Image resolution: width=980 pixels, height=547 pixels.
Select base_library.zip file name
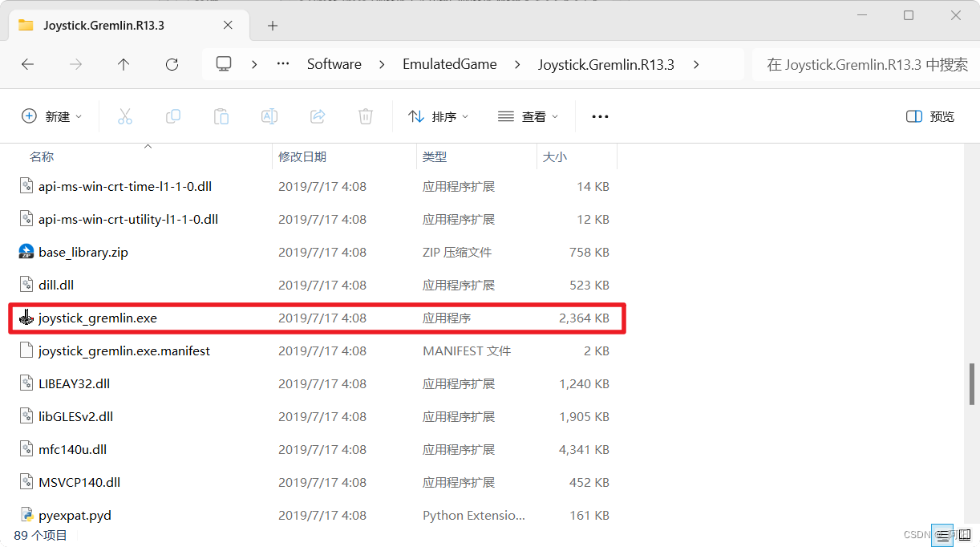(x=83, y=252)
